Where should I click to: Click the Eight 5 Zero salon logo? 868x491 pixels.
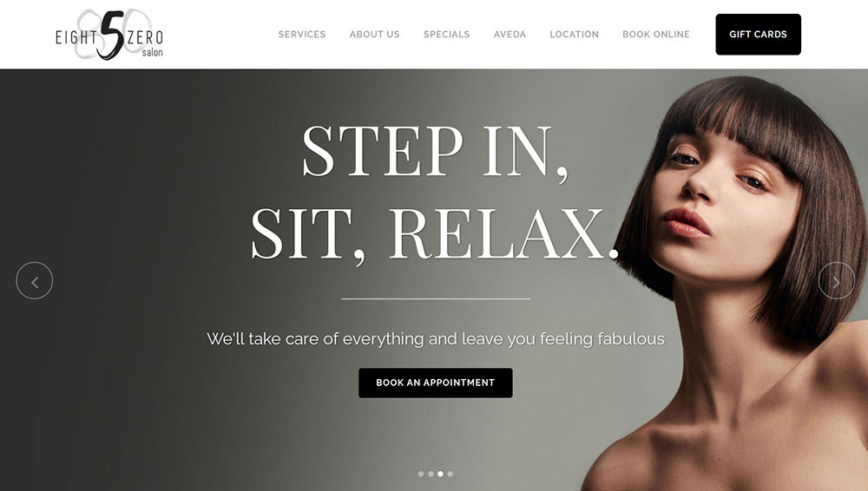(x=109, y=35)
